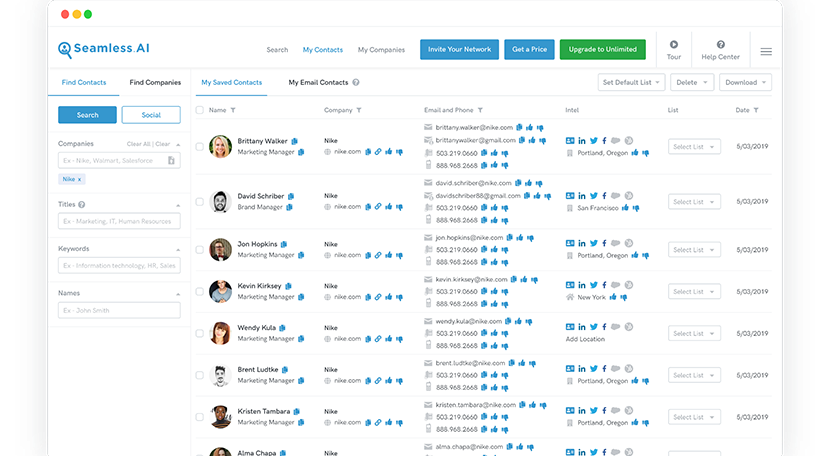Image resolution: width=828 pixels, height=456 pixels.
Task: Collapse the Keywords filter section
Action: (x=178, y=249)
